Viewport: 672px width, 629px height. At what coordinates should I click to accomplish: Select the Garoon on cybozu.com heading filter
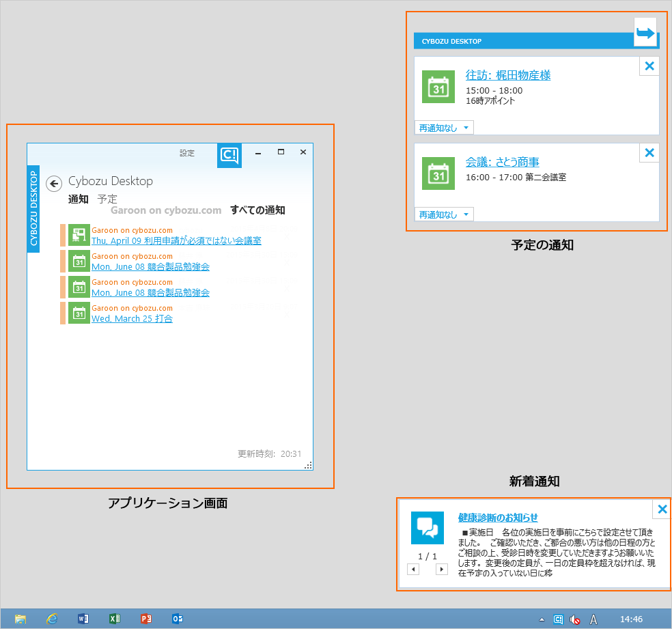166,210
